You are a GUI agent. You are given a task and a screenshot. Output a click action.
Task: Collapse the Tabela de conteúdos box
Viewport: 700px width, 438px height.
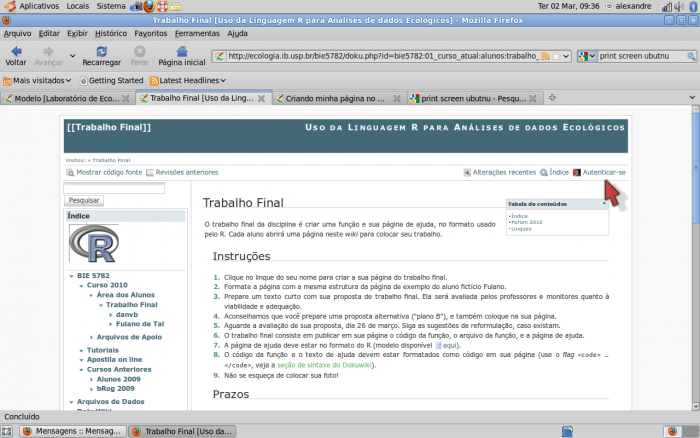pyautogui.click(x=604, y=204)
